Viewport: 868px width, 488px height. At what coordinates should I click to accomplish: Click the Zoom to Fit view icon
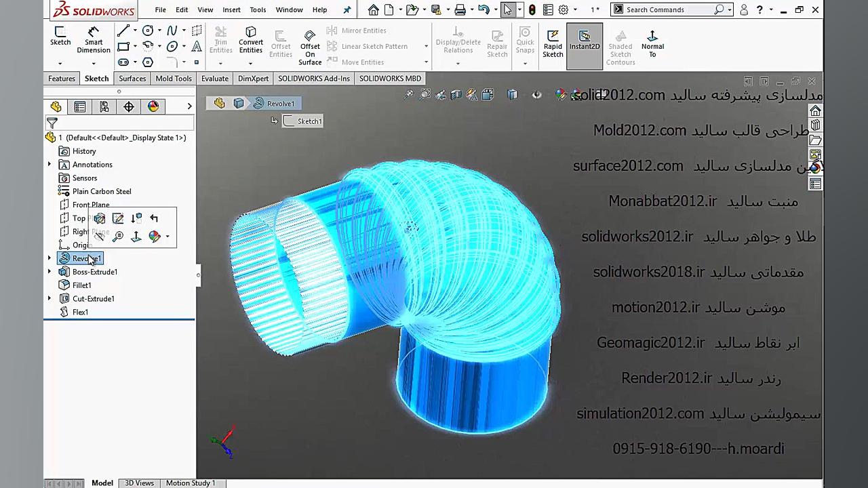tap(409, 95)
